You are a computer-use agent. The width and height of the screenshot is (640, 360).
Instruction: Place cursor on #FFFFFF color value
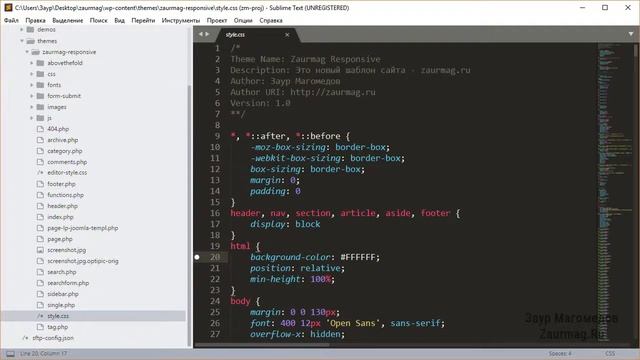(x=358, y=257)
